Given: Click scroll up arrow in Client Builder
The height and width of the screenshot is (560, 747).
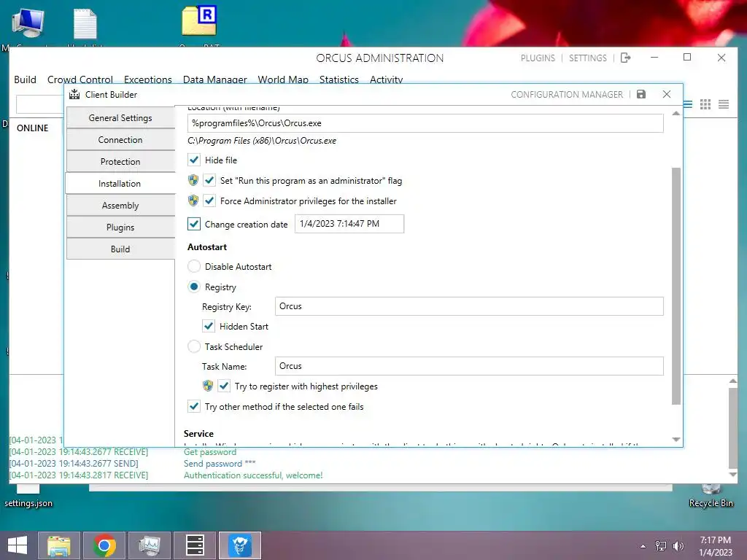Looking at the screenshot, I should pos(676,113).
